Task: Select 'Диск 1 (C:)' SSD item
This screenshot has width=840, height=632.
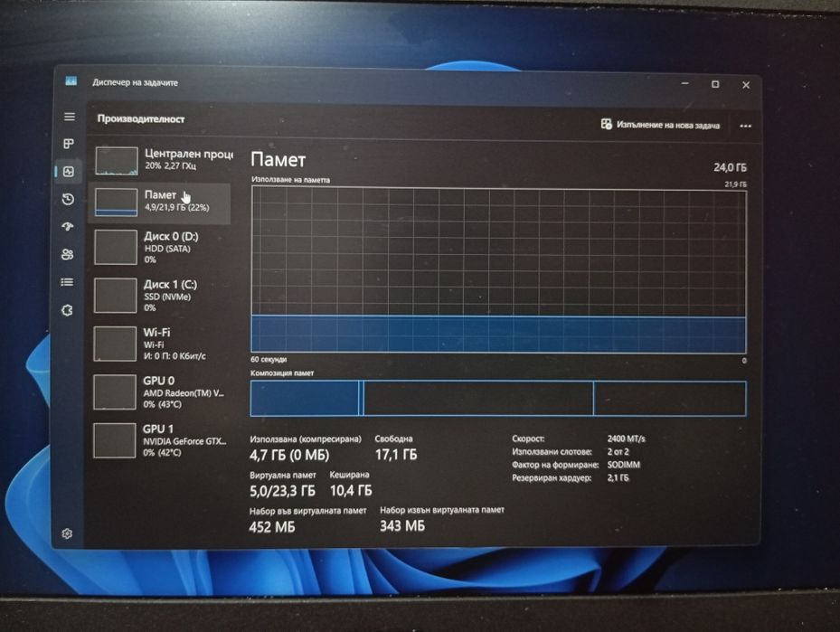Action: (x=161, y=296)
